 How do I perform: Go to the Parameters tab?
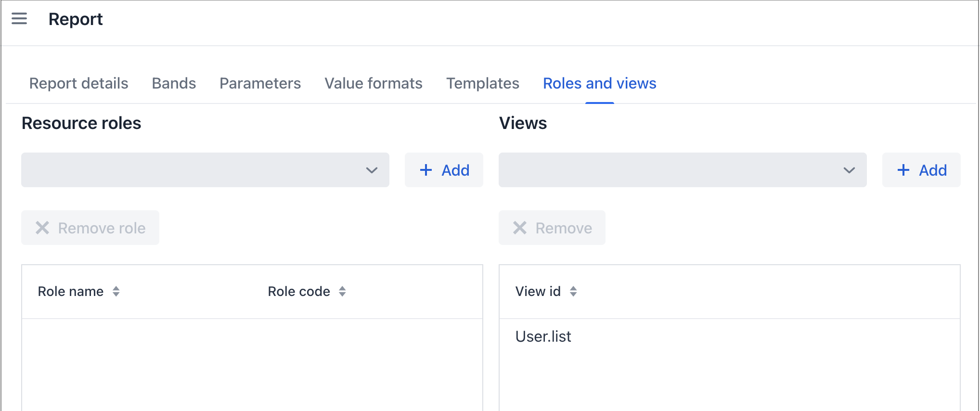pyautogui.click(x=260, y=83)
